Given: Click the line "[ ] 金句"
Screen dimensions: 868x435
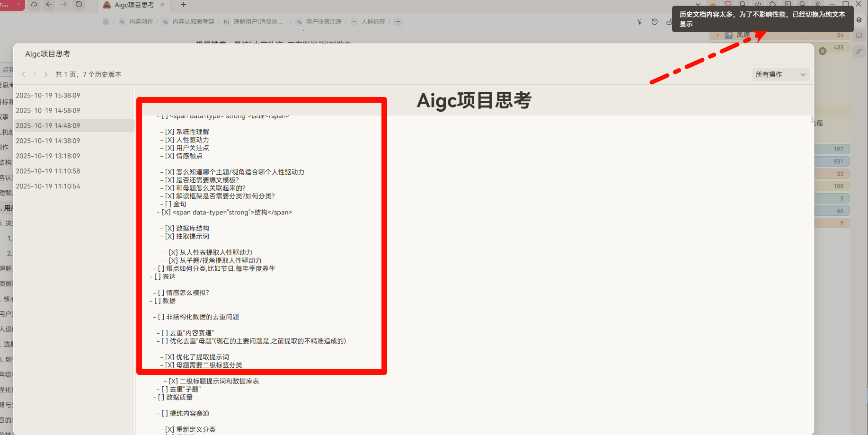Looking at the screenshot, I should [173, 204].
